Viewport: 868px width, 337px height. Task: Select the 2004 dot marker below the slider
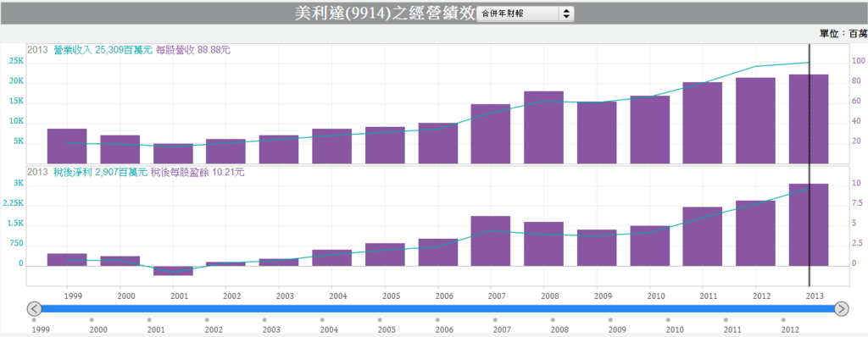pos(322,320)
